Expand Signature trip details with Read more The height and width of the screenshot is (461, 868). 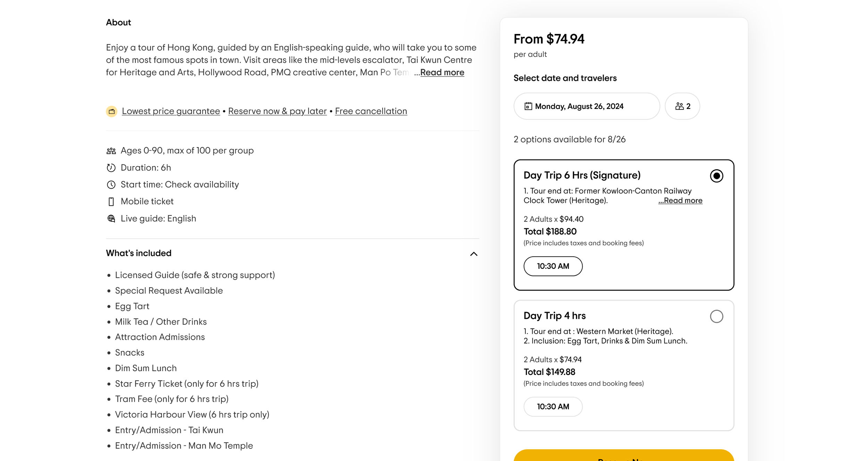[680, 200]
